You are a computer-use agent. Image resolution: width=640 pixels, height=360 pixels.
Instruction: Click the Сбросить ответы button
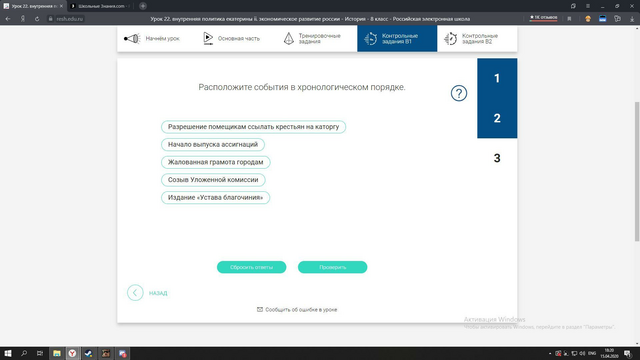pos(251,267)
